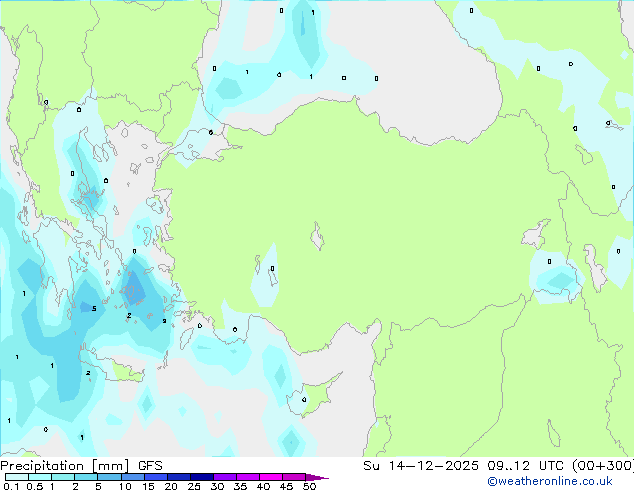This screenshot has width=634, height=490.
Task: Pick the 35–40 mm legend color swatch
Action: (x=247, y=477)
